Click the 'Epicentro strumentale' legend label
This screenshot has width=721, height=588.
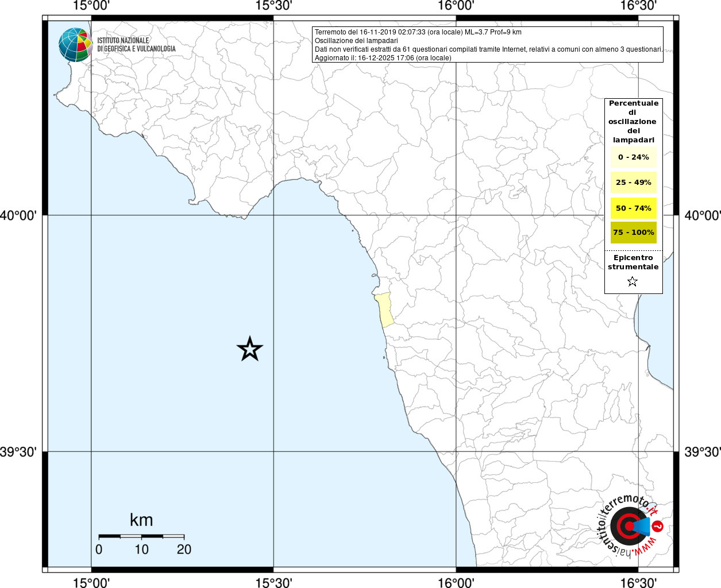click(x=633, y=262)
